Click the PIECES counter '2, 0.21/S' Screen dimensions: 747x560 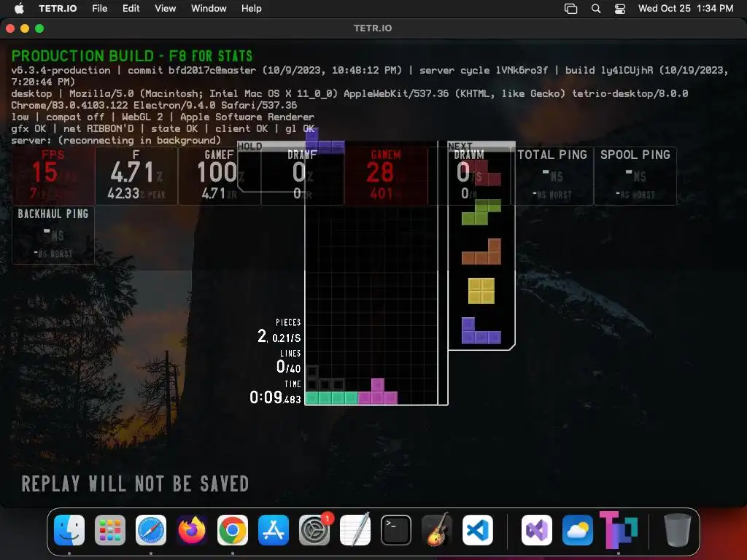click(x=279, y=336)
